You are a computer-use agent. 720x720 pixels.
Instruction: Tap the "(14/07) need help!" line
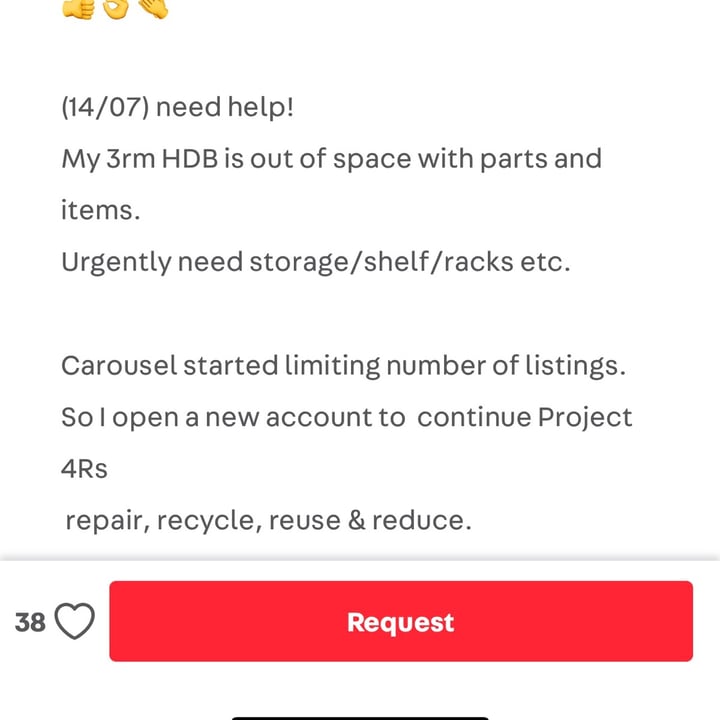click(177, 108)
